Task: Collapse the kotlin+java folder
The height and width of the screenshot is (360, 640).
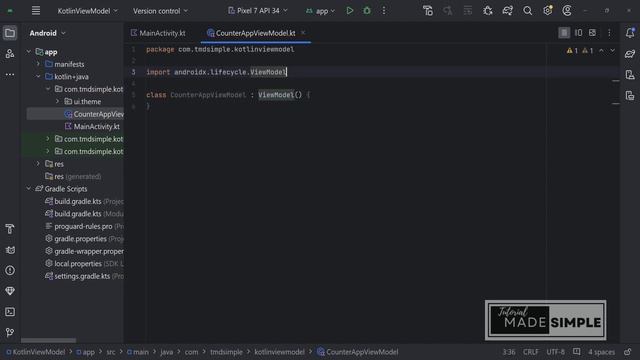Action: pyautogui.click(x=38, y=76)
